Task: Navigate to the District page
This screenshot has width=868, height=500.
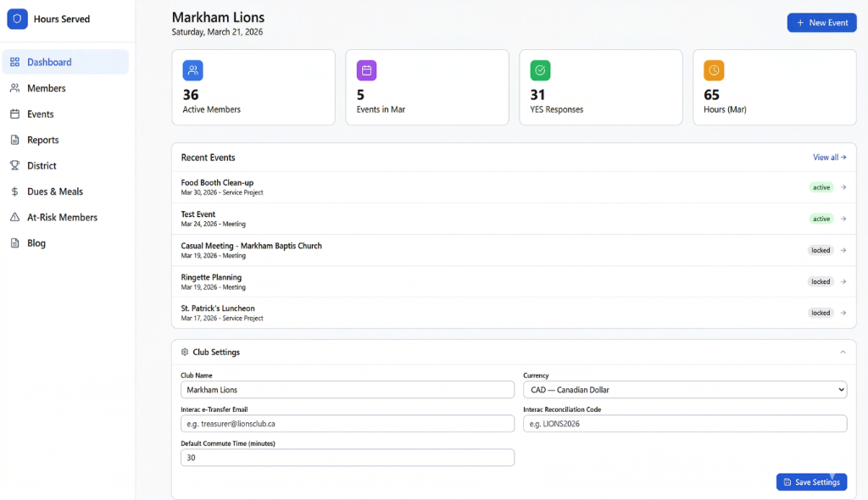Action: [65, 165]
